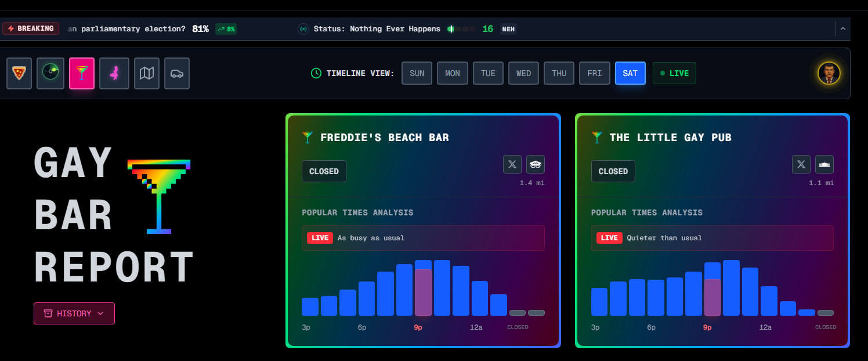Open the pink dancer icon view

[x=114, y=73]
